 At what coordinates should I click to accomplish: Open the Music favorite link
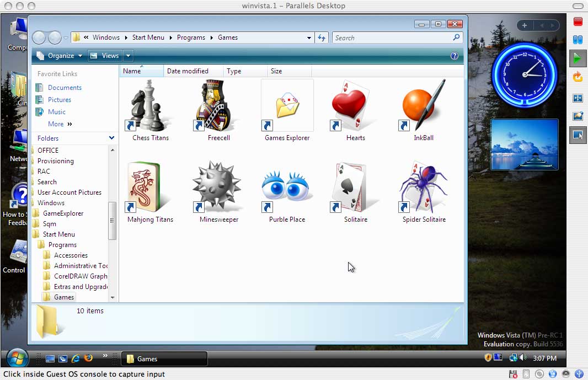tap(57, 112)
